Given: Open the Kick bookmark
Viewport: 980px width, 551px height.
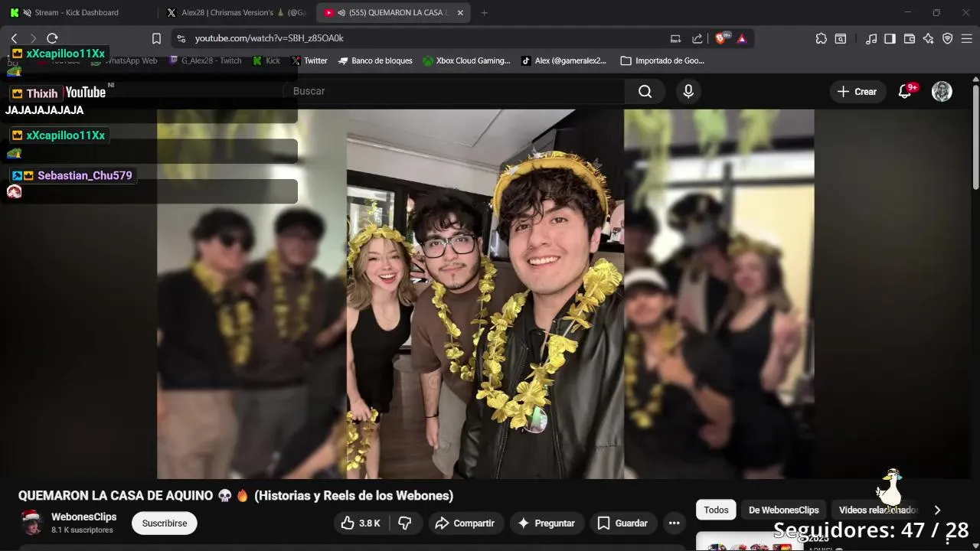Looking at the screenshot, I should point(266,60).
